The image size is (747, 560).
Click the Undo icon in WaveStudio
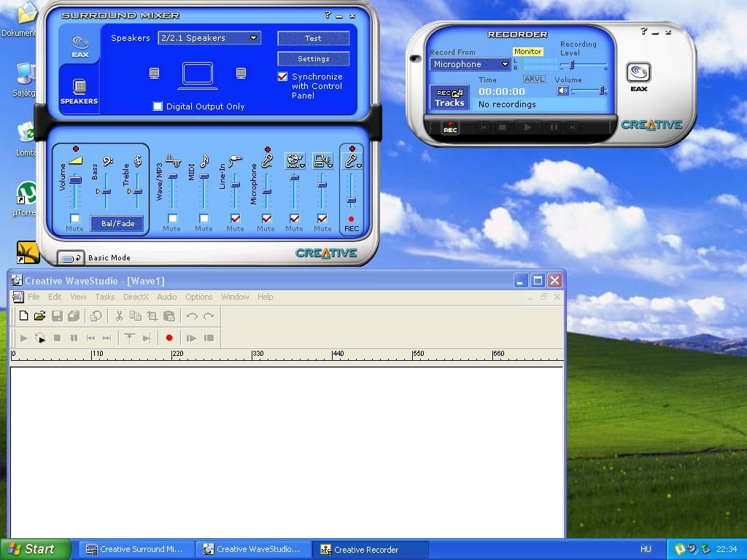tap(192, 316)
